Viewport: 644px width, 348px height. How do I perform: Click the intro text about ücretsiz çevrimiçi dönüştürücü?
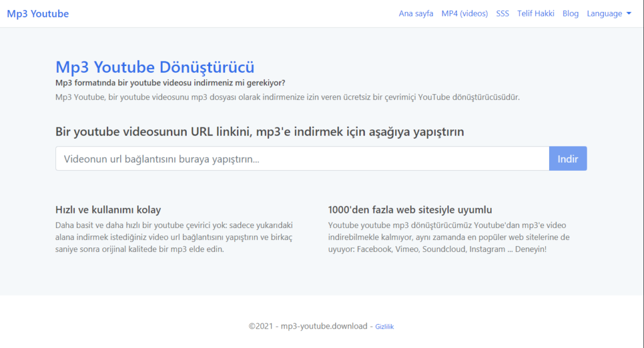coord(287,97)
